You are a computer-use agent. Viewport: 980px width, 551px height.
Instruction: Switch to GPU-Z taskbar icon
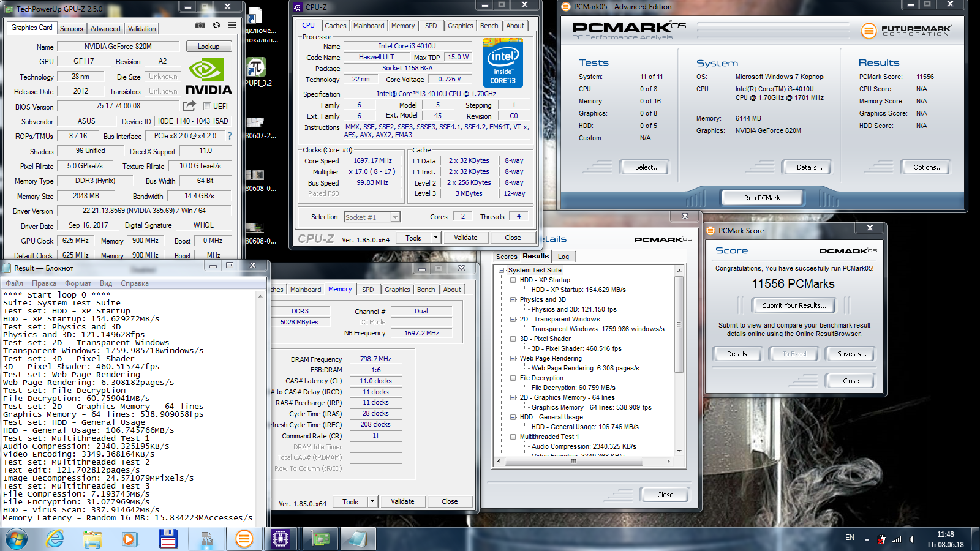click(320, 539)
